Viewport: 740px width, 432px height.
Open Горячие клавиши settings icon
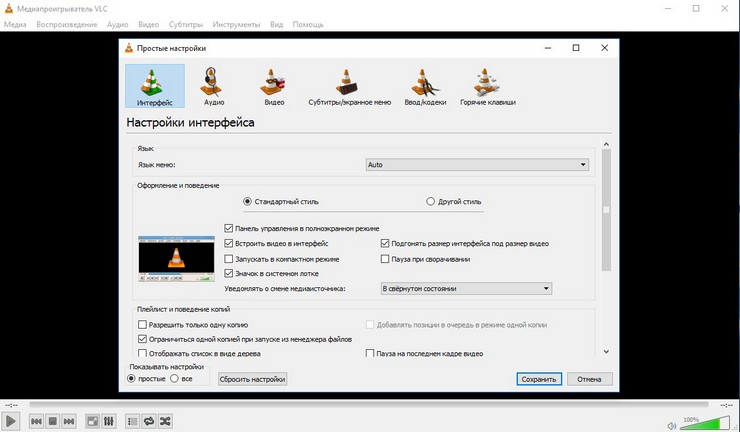(487, 84)
